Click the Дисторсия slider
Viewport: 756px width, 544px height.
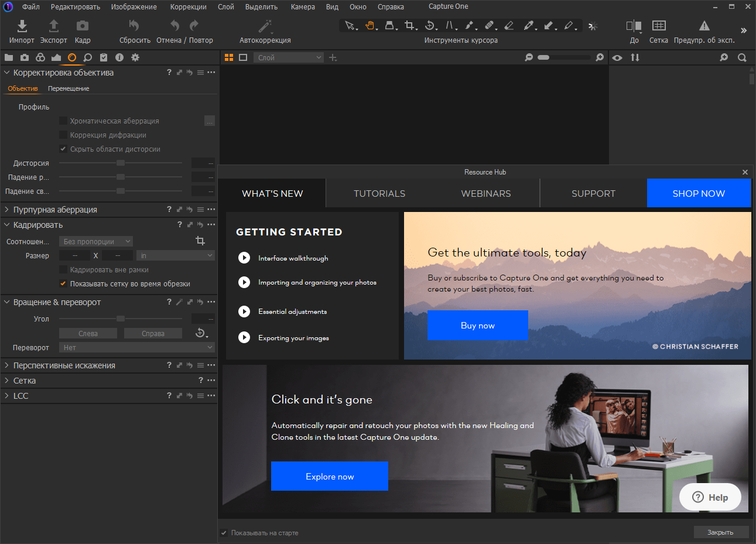[120, 163]
